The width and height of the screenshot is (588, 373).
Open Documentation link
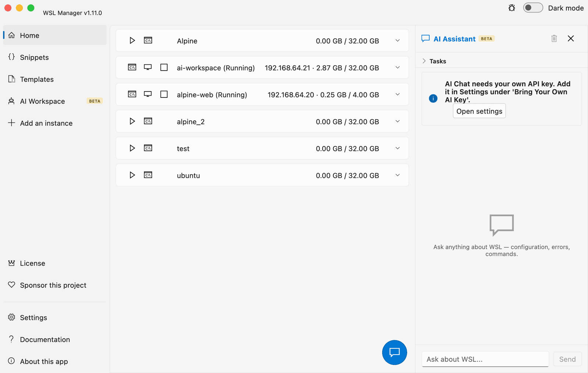point(55,340)
